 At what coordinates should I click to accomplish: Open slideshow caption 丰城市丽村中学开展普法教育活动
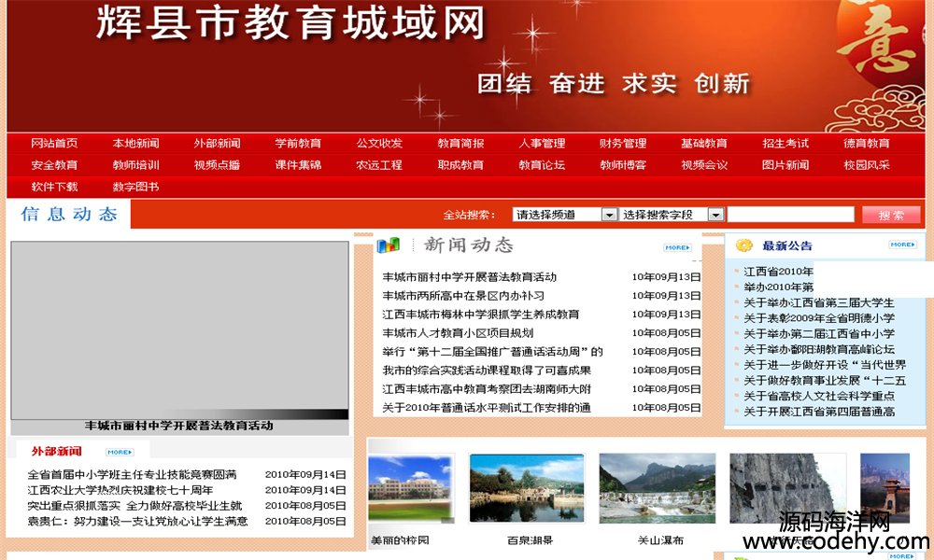pos(178,427)
